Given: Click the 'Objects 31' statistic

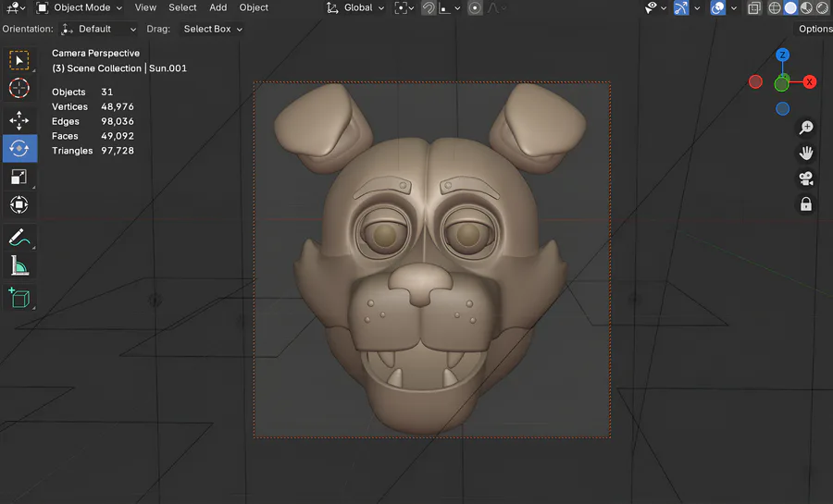Looking at the screenshot, I should click(x=82, y=92).
